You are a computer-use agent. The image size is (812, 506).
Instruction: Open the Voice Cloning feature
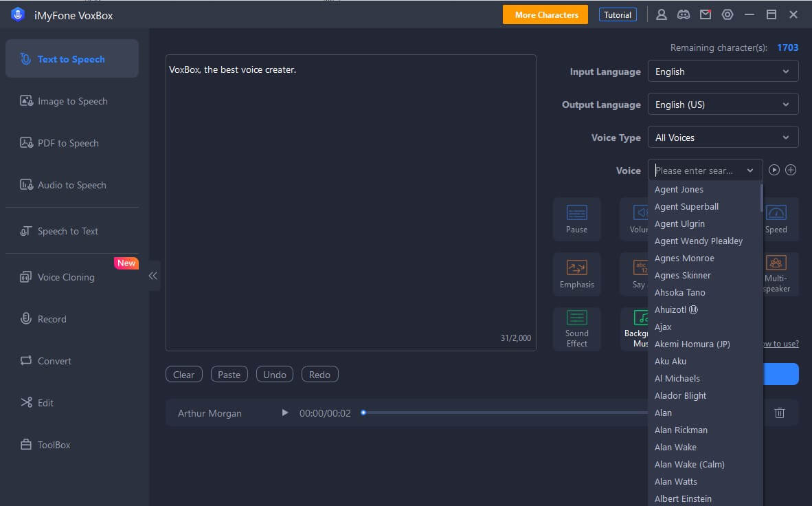click(72, 277)
